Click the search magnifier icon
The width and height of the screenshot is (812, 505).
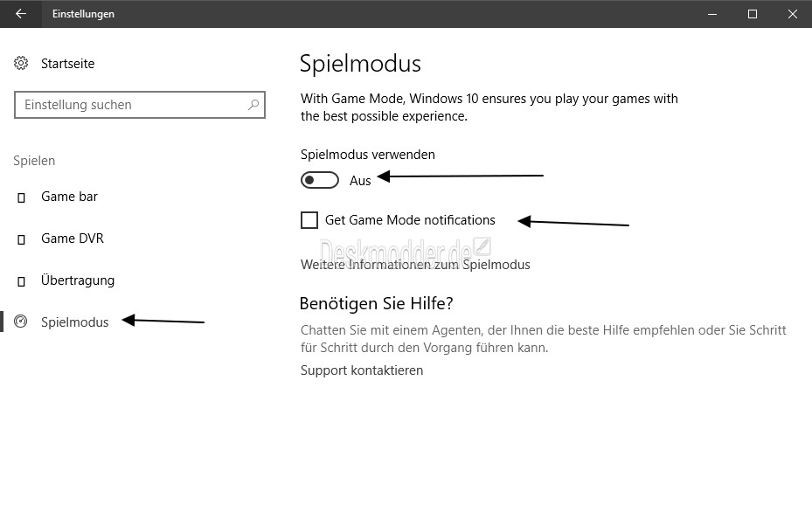click(x=253, y=105)
